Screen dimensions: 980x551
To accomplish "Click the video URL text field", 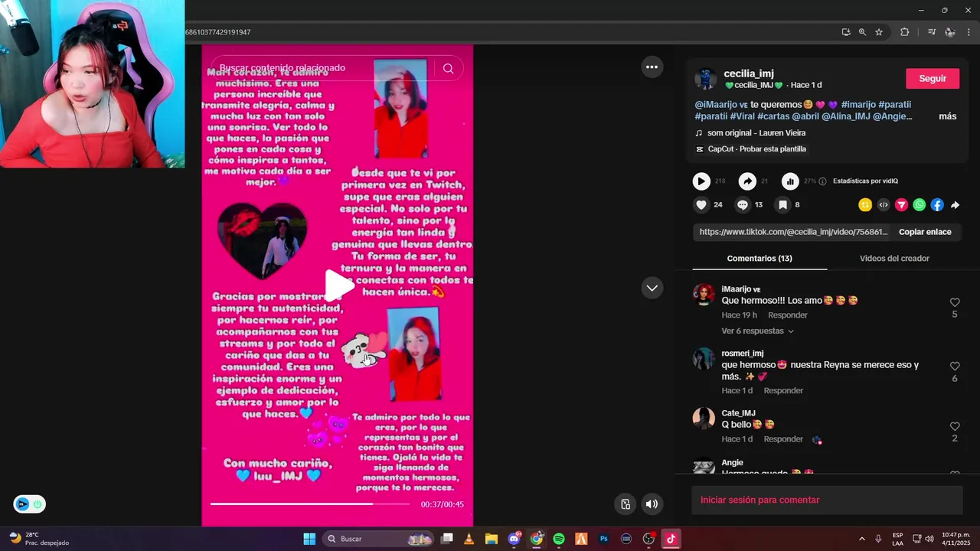I will tap(793, 232).
